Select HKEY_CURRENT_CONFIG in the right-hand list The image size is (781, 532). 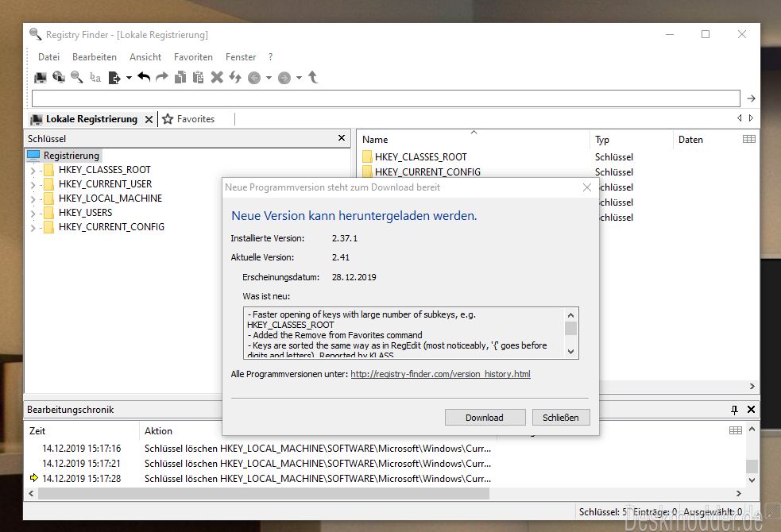point(428,172)
